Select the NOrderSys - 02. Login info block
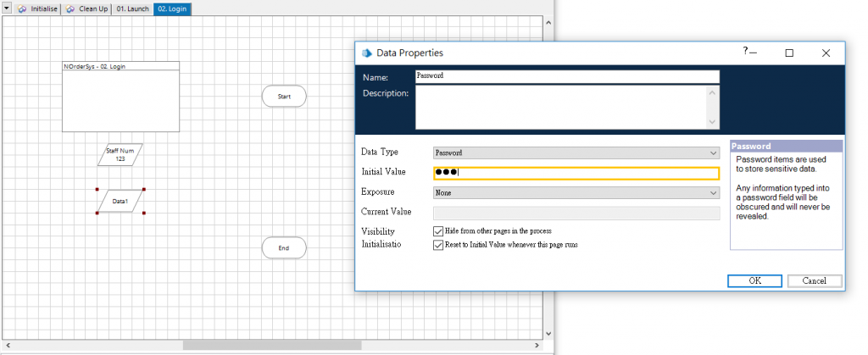The image size is (868, 355). [x=120, y=97]
